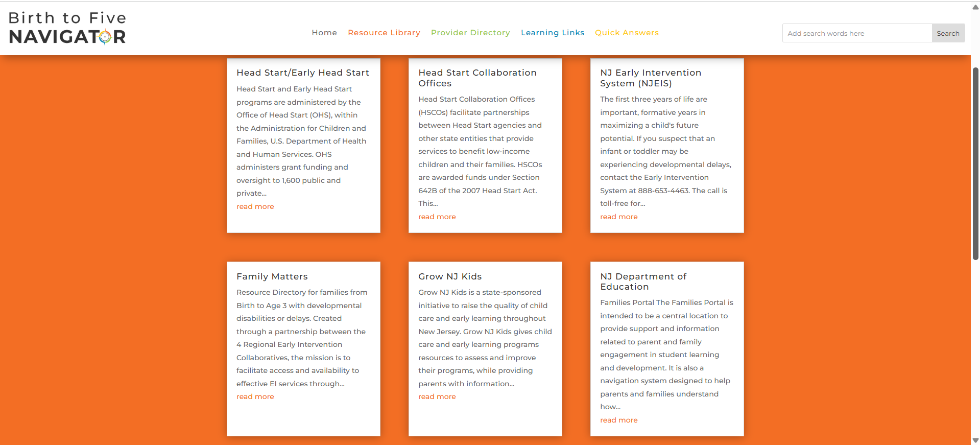Read more about NJ Department of Education
The width and height of the screenshot is (980, 445).
tap(619, 420)
